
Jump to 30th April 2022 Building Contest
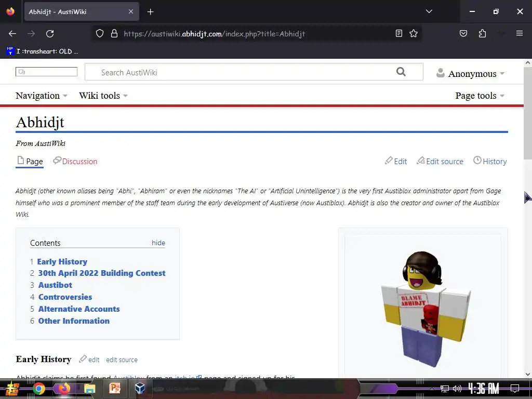[102, 273]
